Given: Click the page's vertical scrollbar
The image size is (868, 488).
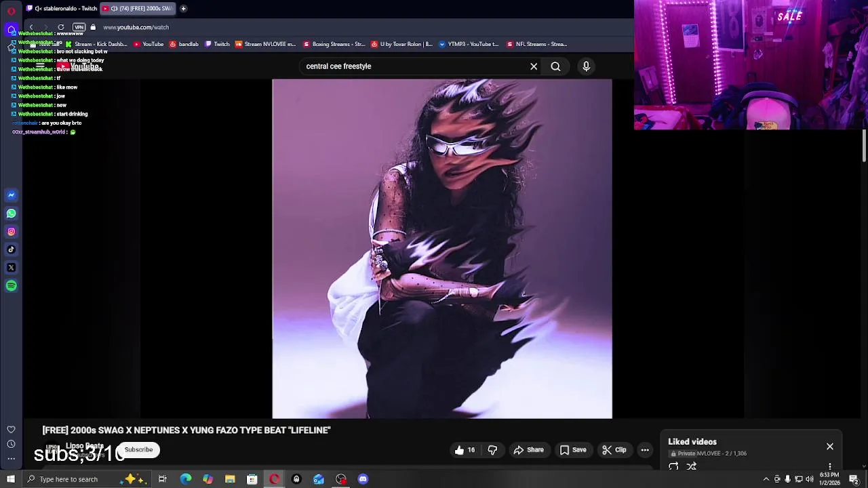Looking at the screenshot, I should 864,146.
